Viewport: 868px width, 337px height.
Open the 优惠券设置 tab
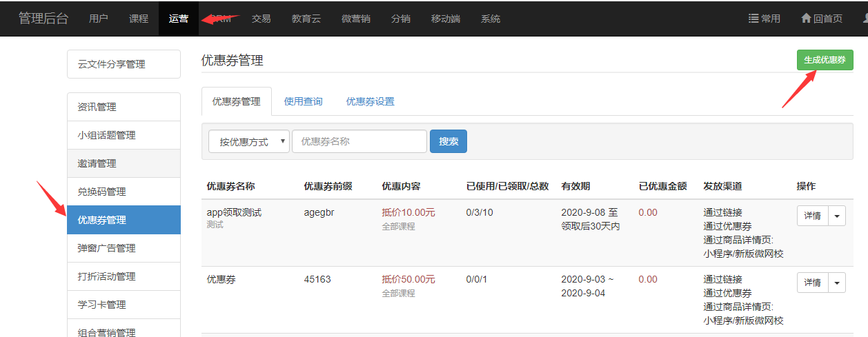pos(370,101)
